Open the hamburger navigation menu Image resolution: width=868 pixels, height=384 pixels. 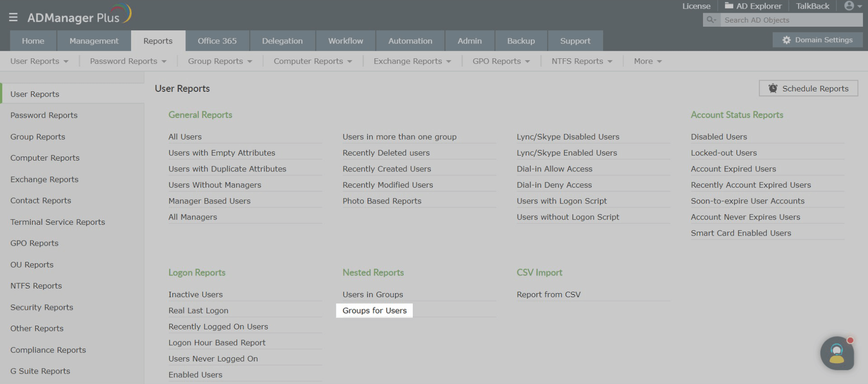[13, 17]
